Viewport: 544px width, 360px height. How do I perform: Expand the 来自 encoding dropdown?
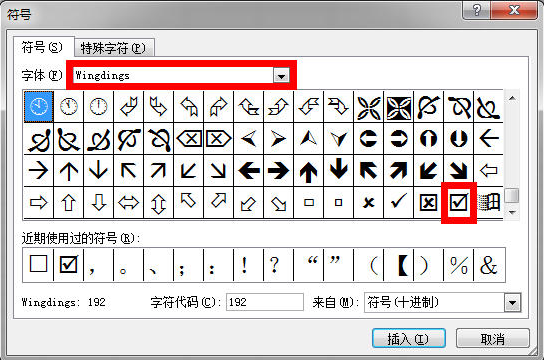[512, 303]
